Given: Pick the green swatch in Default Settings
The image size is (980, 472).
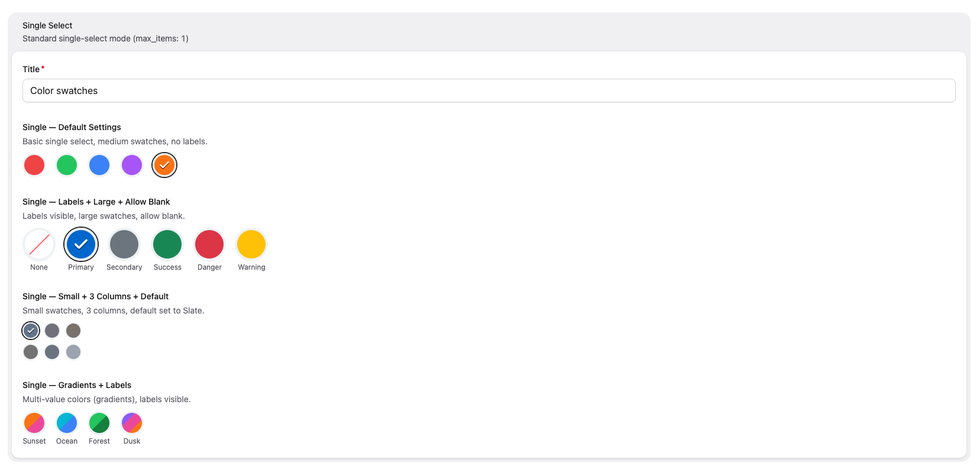Looking at the screenshot, I should pos(67,165).
